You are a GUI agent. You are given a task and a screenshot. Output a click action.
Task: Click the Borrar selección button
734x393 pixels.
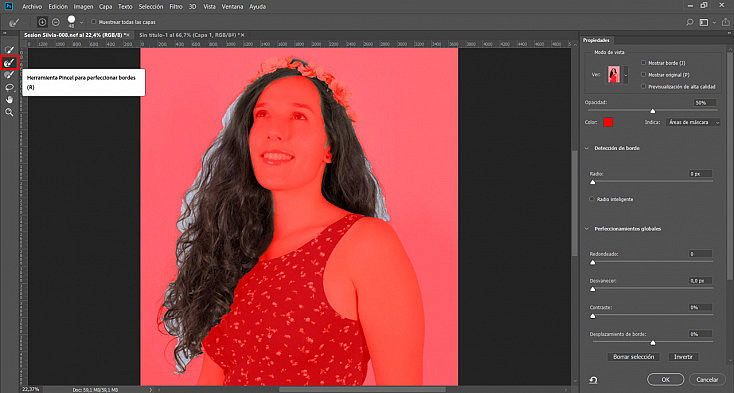tap(633, 357)
